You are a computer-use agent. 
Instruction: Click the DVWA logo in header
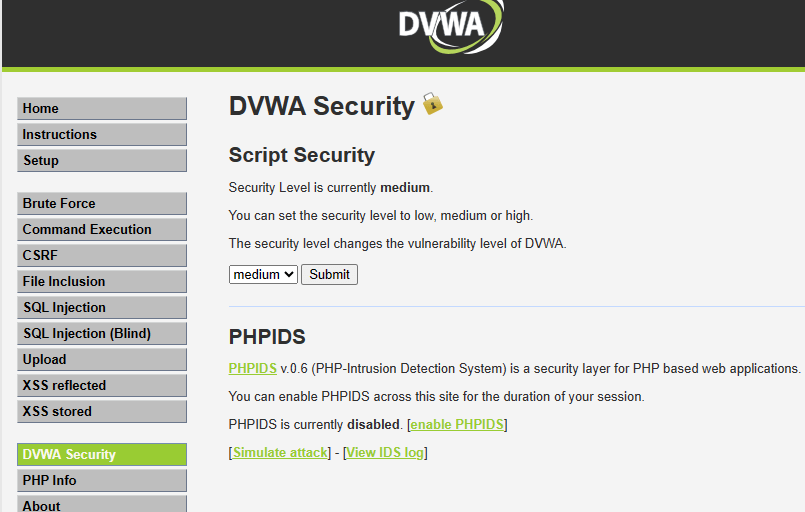tap(449, 25)
